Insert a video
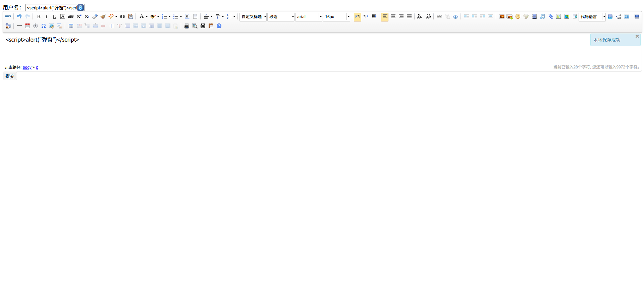Image resolution: width=644 pixels, height=303 pixels. pos(534,16)
